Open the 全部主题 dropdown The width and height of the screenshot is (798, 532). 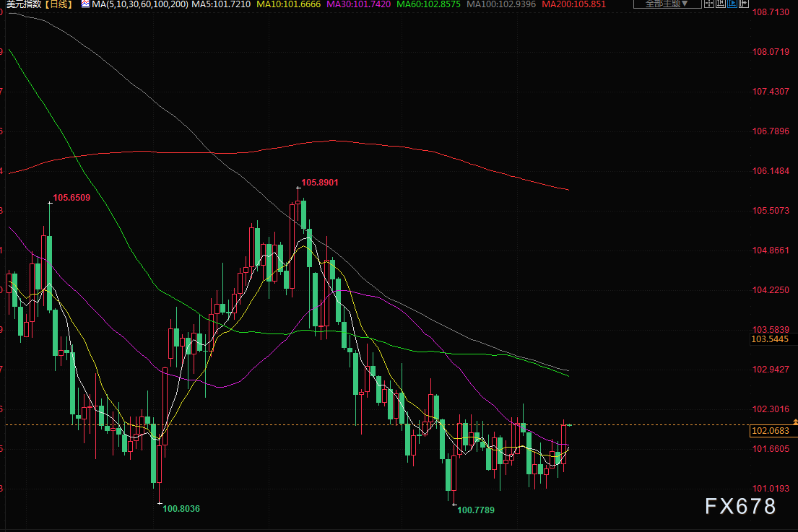667,4
